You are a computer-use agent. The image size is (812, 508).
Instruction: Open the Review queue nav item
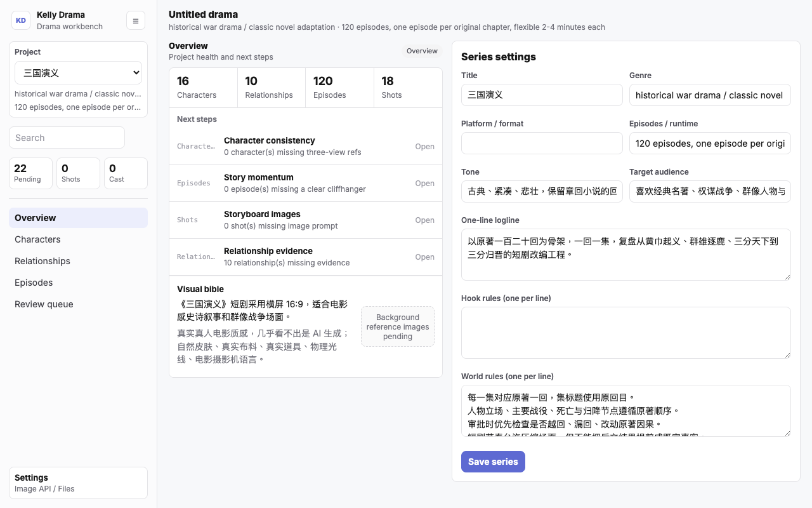78,304
